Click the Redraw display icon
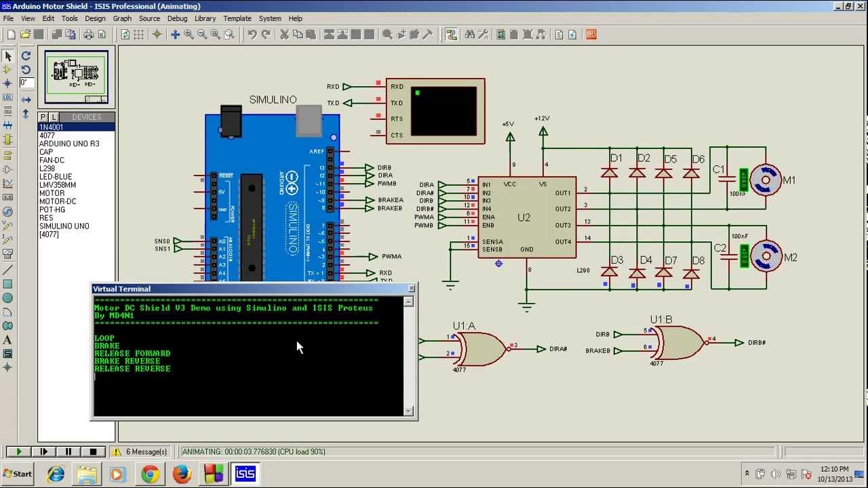 125,35
